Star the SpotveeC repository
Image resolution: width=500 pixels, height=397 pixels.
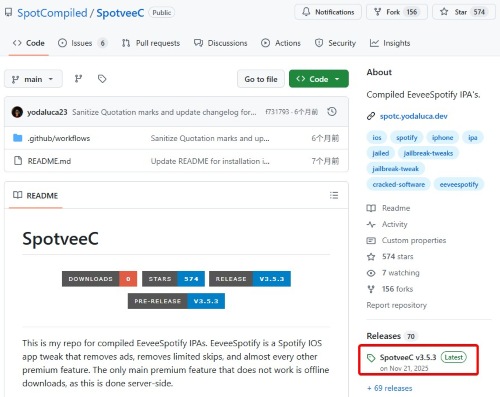click(464, 12)
